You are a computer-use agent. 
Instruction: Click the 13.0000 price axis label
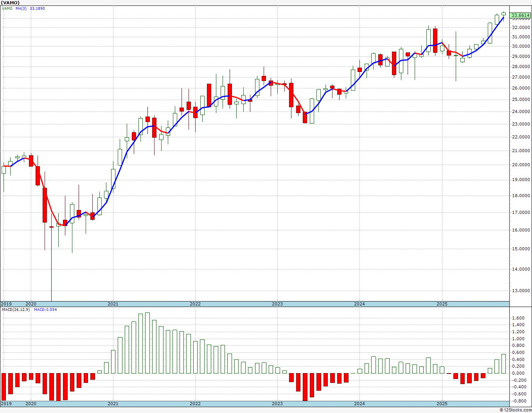coord(521,291)
